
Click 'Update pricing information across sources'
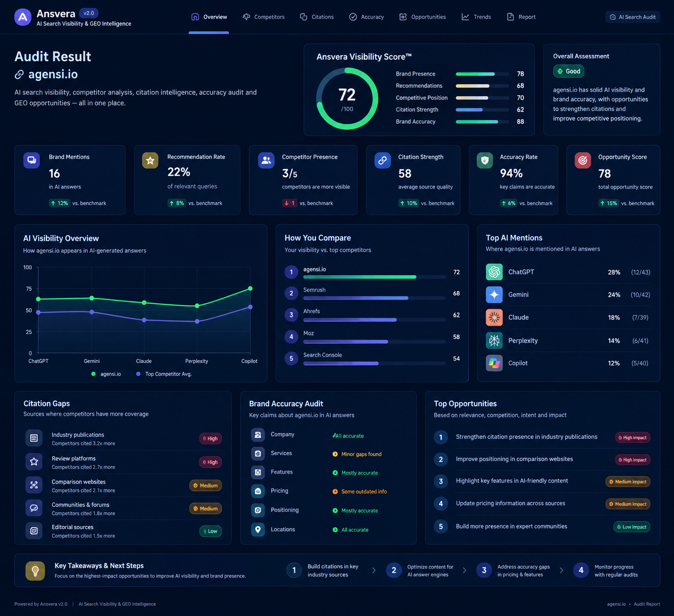[511, 503]
